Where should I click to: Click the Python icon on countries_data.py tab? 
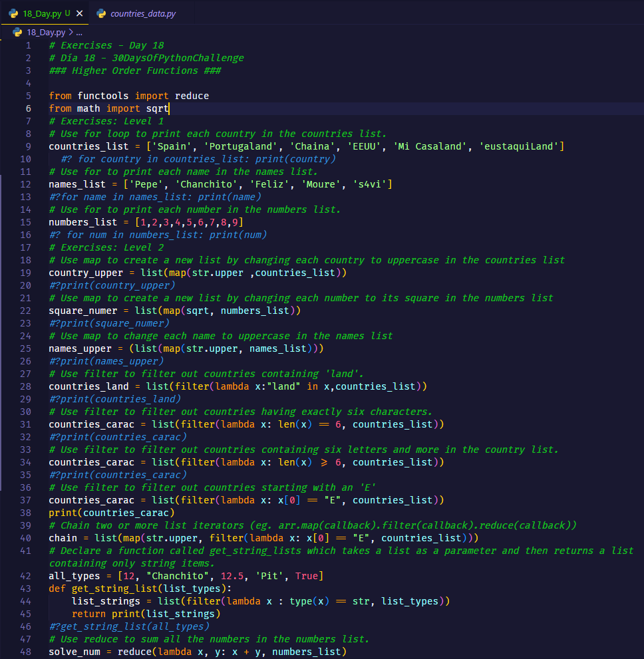(101, 13)
